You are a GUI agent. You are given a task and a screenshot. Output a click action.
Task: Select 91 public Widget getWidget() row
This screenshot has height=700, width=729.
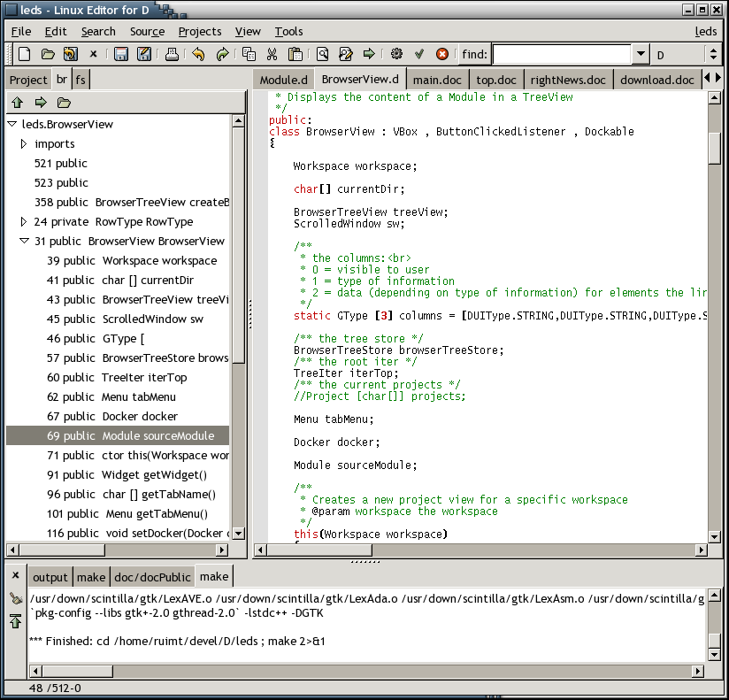tap(118, 474)
